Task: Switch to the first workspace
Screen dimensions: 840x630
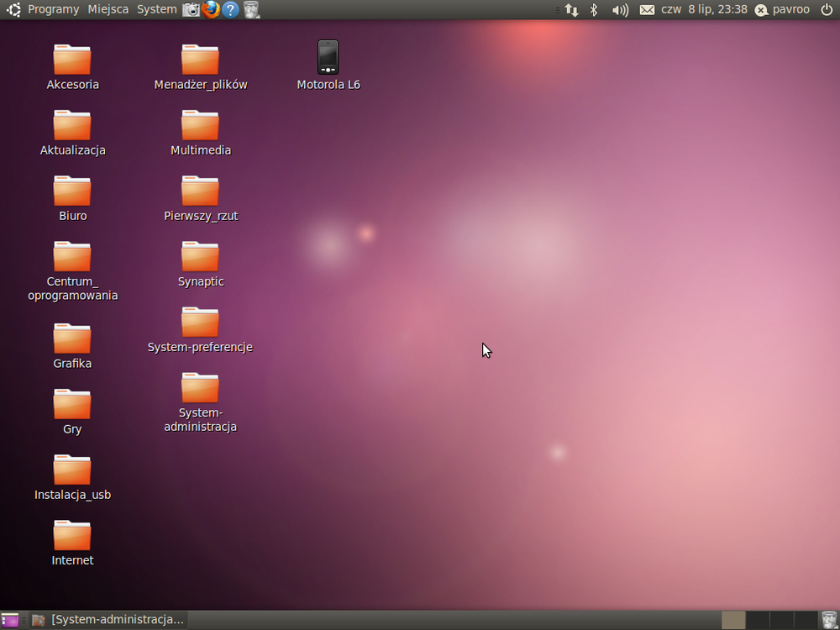Action: point(733,620)
